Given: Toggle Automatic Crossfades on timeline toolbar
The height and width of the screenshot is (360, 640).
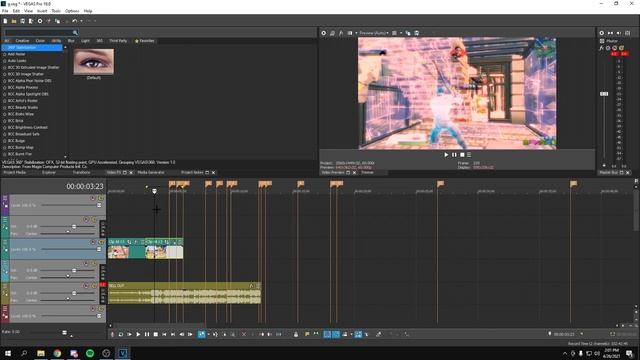Looking at the screenshot, I should [336, 334].
